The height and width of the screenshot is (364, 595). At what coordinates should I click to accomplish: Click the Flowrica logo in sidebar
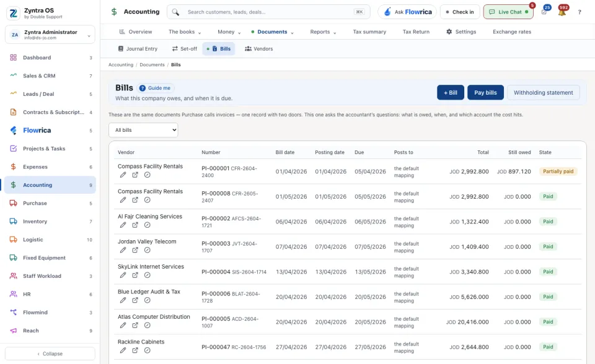13,131
